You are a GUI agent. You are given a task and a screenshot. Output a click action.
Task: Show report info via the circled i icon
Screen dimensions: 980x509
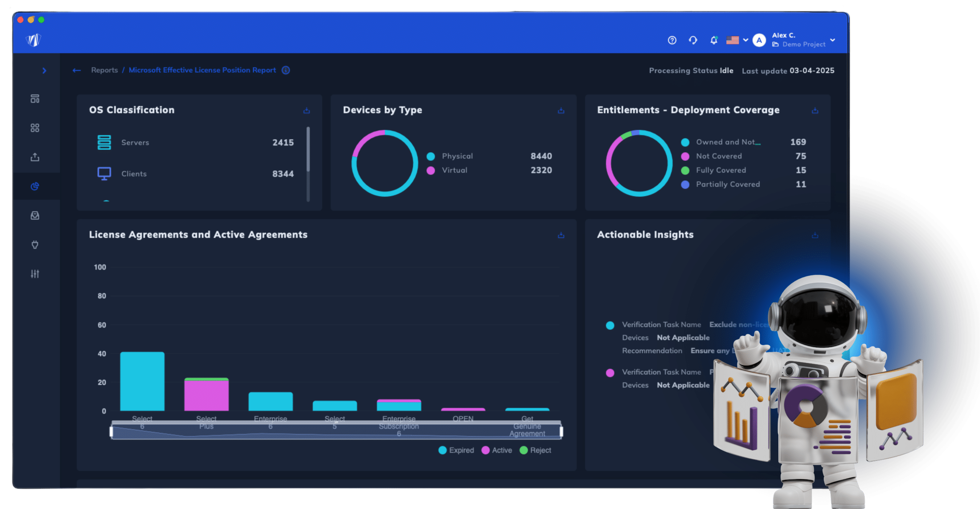286,70
